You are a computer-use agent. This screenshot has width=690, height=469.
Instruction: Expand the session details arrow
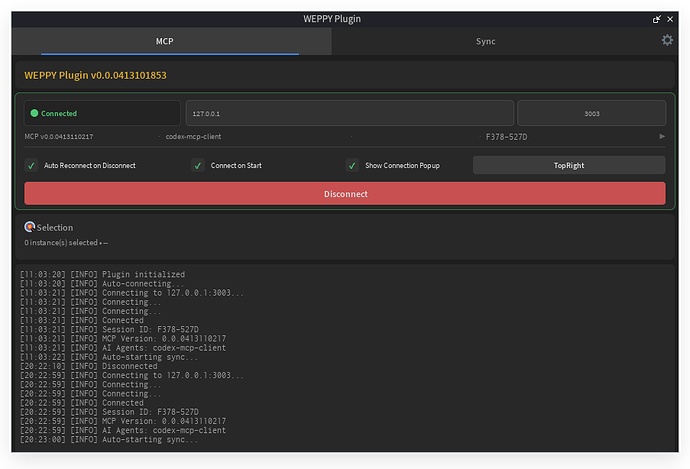(662, 136)
